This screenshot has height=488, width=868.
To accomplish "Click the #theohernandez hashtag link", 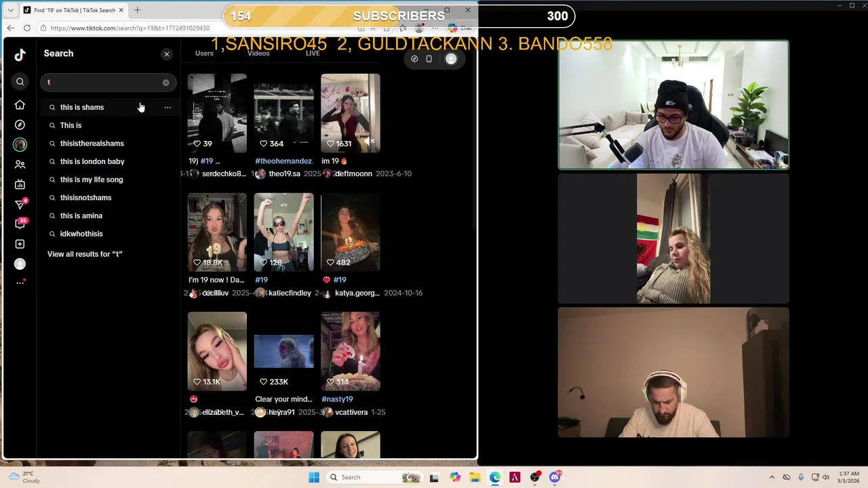I will [283, 161].
